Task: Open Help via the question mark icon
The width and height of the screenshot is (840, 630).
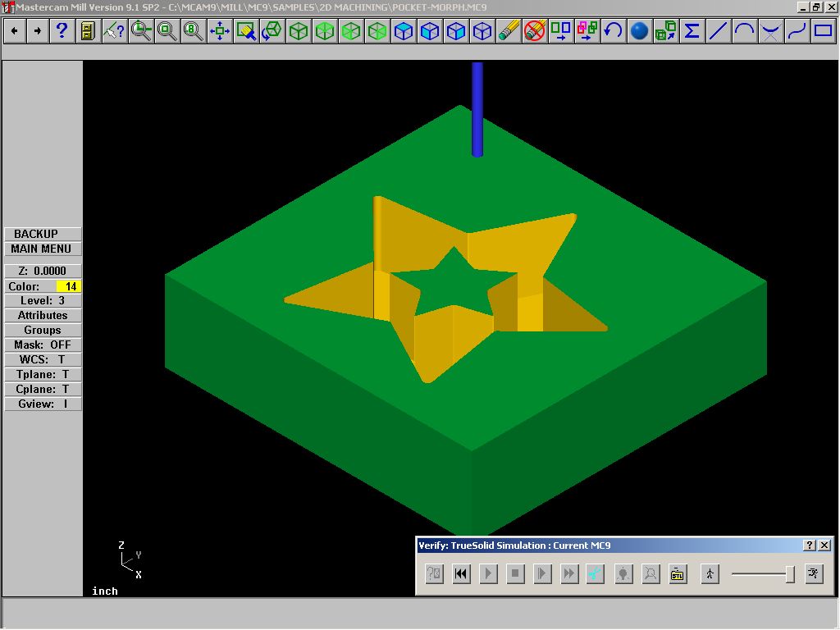Action: (x=62, y=31)
